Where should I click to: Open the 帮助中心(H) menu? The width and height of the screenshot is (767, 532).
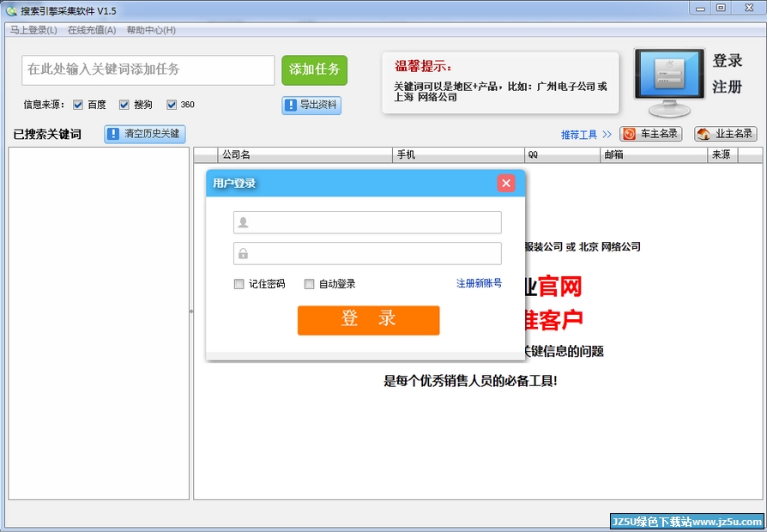click(151, 30)
